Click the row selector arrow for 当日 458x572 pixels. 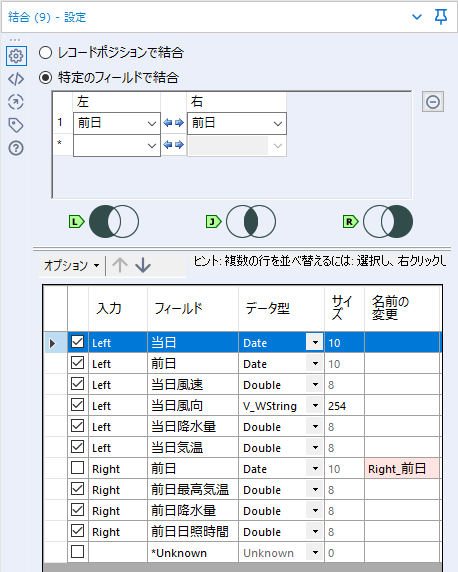pyautogui.click(x=53, y=343)
